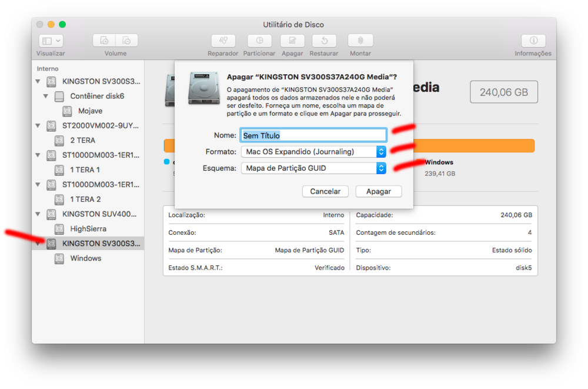The image size is (588, 389).
Task: Collapse the KINGSTON SUV400 disk triangle
Action: [x=38, y=214]
